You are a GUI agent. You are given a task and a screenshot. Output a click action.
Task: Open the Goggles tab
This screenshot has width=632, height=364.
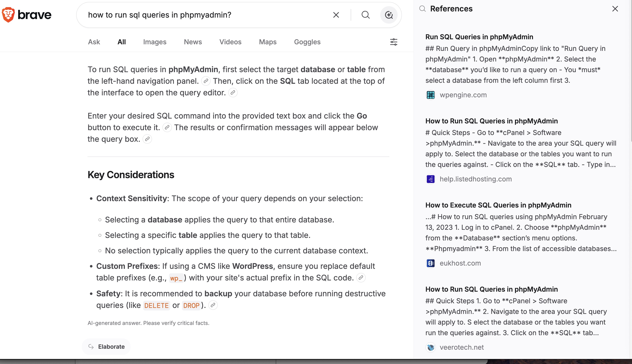[307, 42]
